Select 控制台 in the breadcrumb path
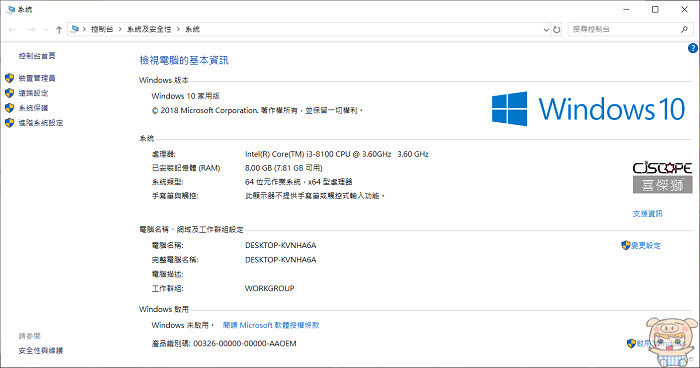700x368 pixels. tap(102, 29)
